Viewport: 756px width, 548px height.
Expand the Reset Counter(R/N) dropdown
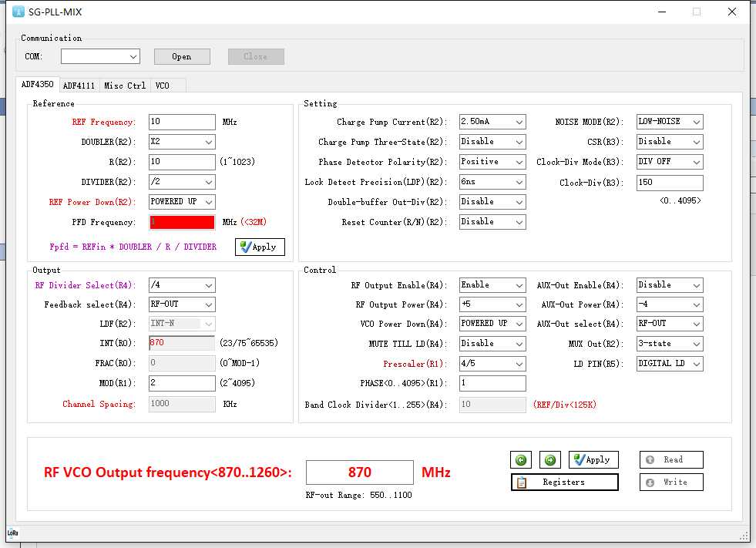492,222
